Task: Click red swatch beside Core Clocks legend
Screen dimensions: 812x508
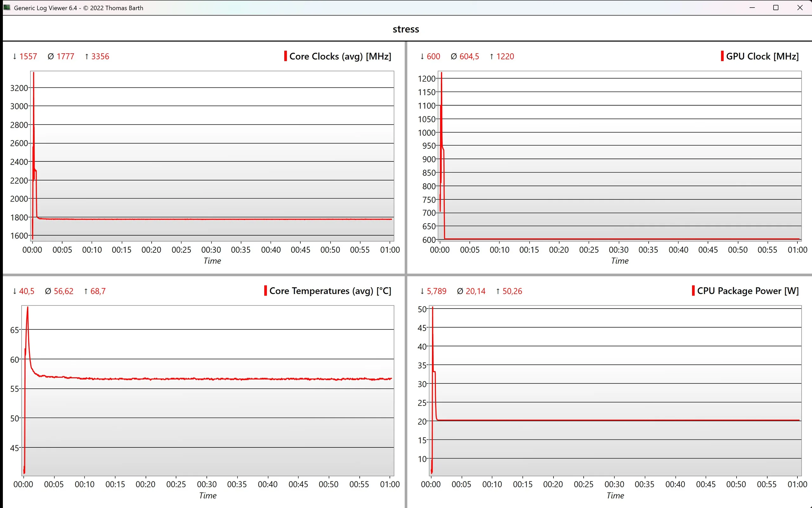Action: click(x=285, y=56)
